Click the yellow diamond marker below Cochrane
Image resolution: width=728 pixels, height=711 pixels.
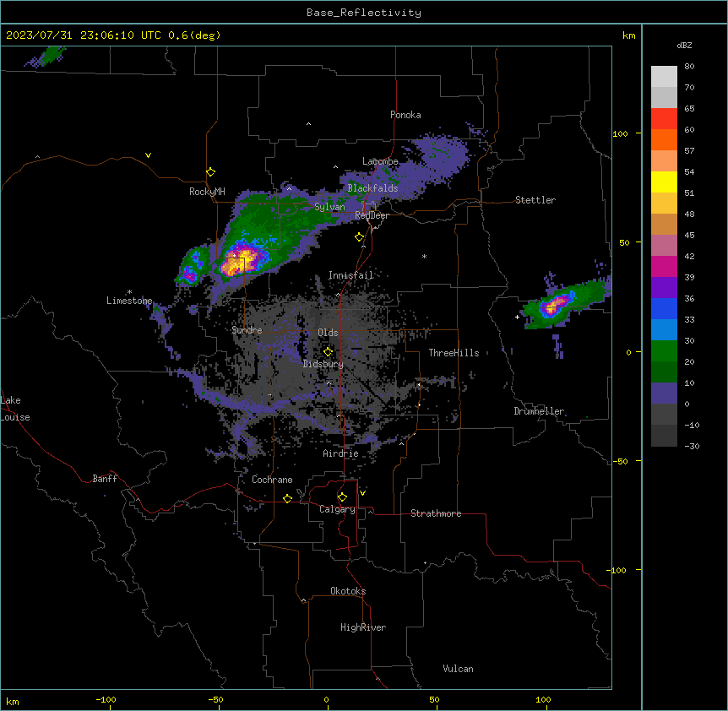click(287, 498)
